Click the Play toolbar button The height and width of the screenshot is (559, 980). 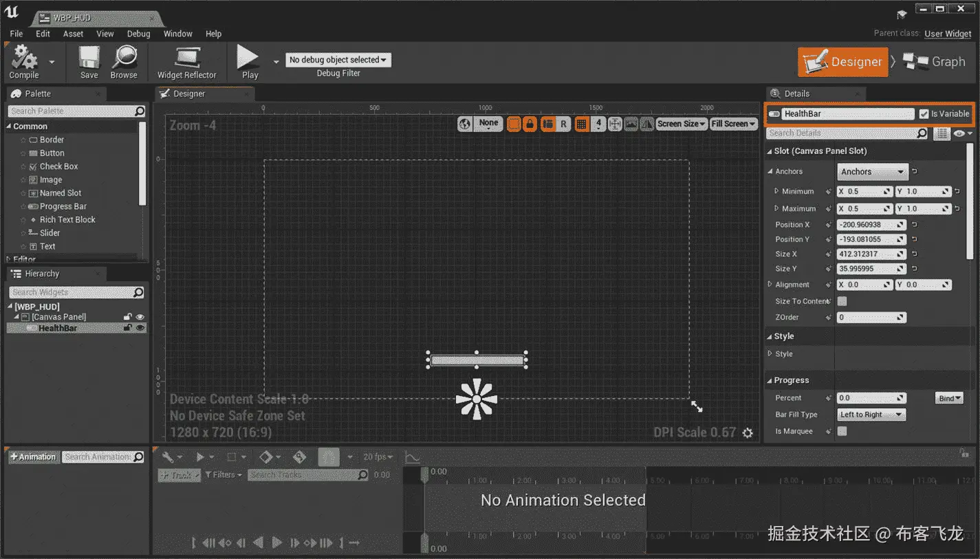248,62
